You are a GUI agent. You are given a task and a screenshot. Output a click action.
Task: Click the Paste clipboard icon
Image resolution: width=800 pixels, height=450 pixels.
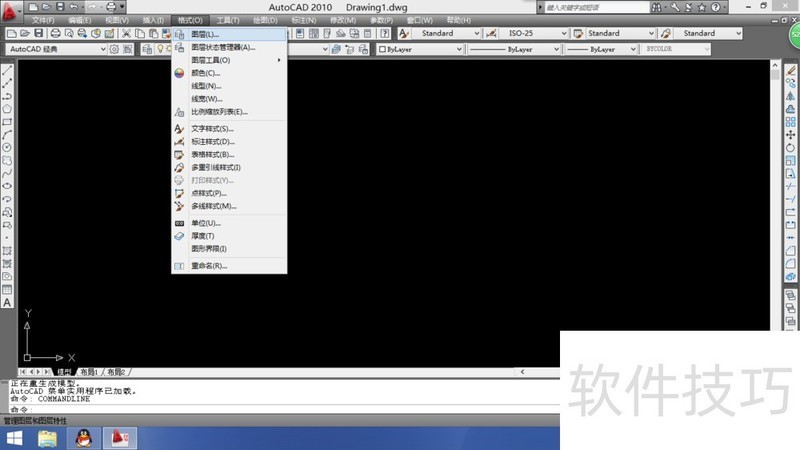click(153, 33)
